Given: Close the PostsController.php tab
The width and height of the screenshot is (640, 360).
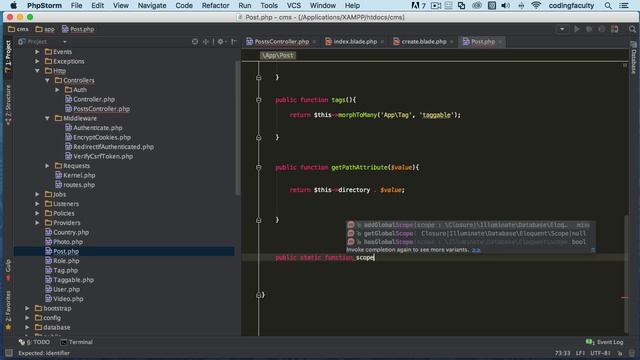Looking at the screenshot, I should tap(314, 42).
